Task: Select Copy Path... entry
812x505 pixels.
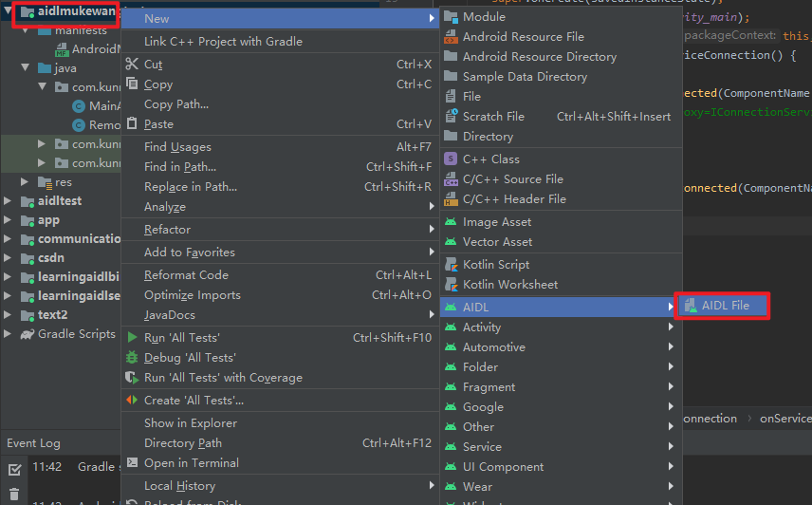Action: click(280, 104)
